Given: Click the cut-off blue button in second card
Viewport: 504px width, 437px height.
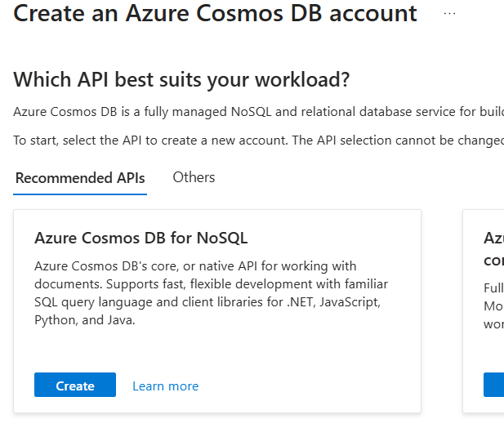Looking at the screenshot, I should [x=494, y=385].
